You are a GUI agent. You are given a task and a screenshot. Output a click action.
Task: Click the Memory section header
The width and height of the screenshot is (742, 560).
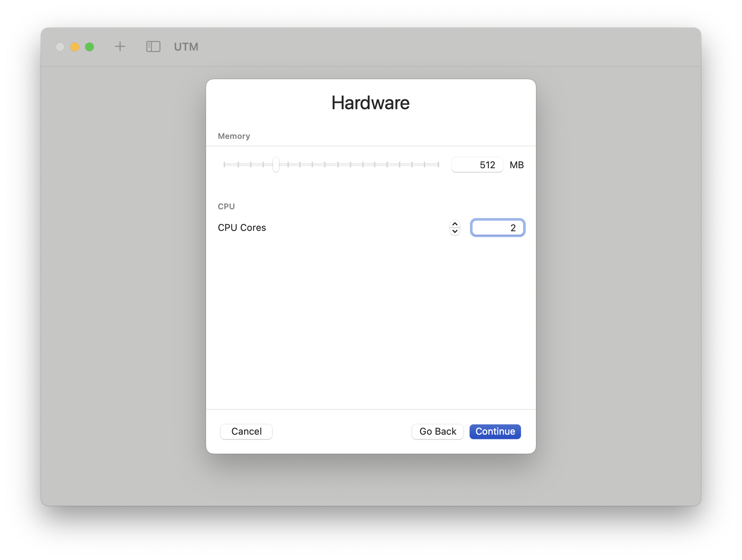[234, 136]
